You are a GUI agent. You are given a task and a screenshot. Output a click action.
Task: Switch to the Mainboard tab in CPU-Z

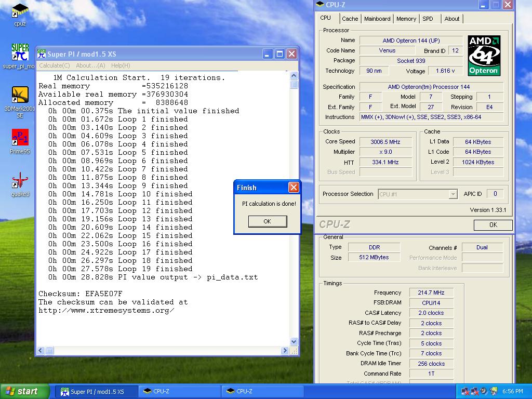click(377, 19)
